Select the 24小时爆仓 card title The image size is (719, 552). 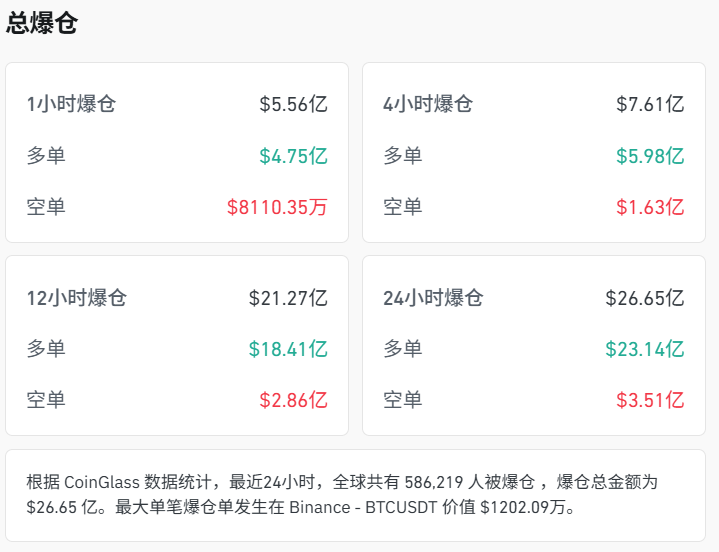point(433,298)
